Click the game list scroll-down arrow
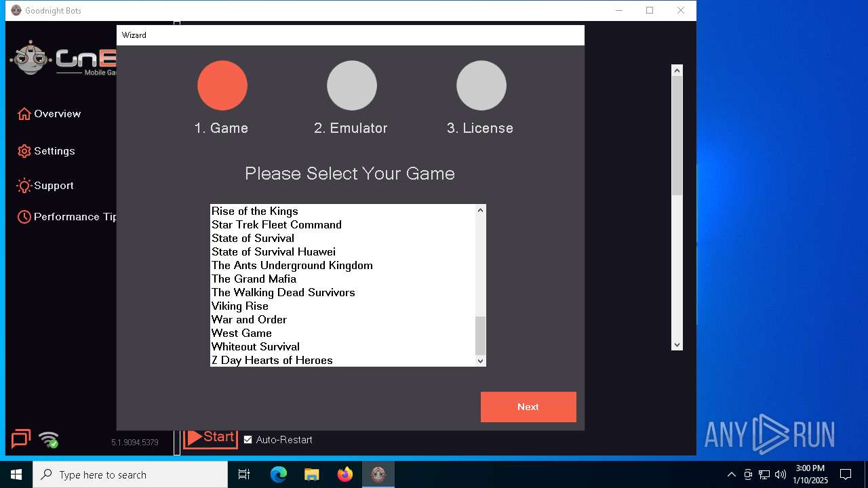 coord(480,361)
